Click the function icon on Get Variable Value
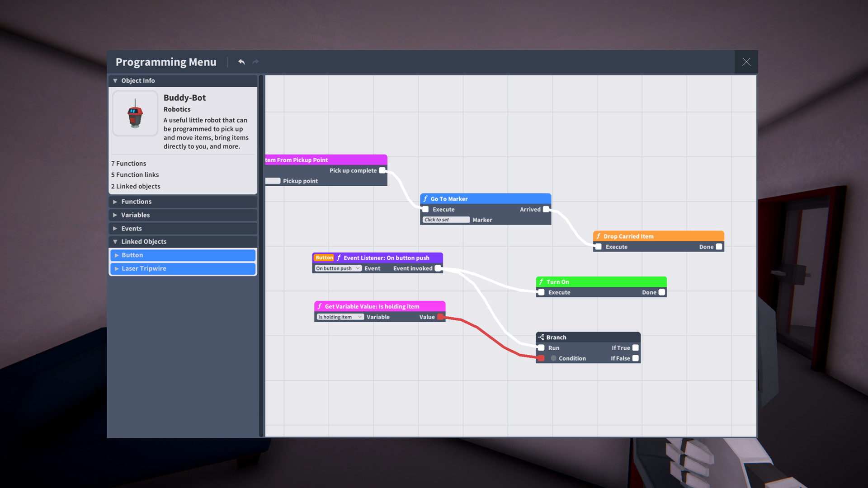The image size is (868, 488). point(320,306)
